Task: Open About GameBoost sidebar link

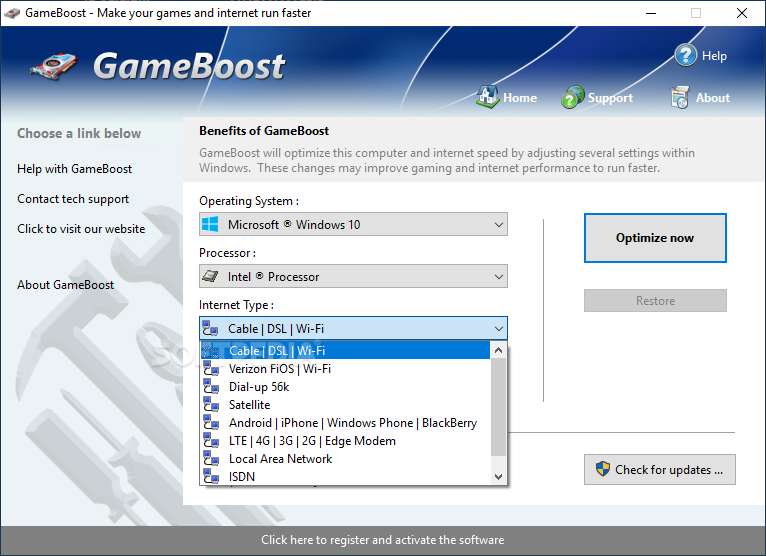Action: tap(65, 285)
